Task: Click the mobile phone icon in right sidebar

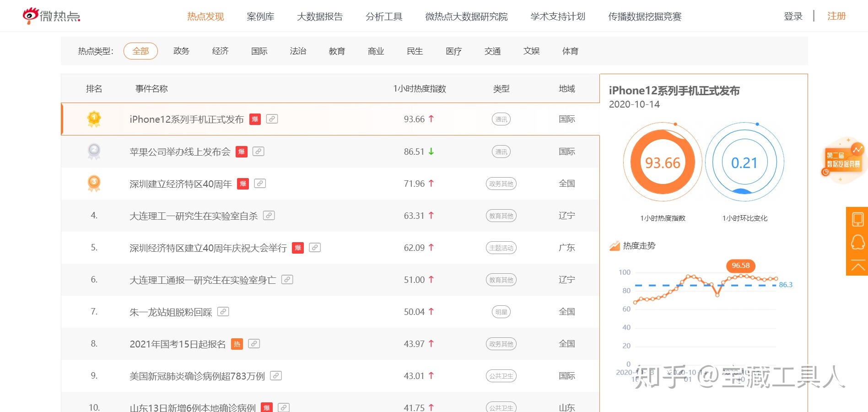Action: pyautogui.click(x=857, y=219)
